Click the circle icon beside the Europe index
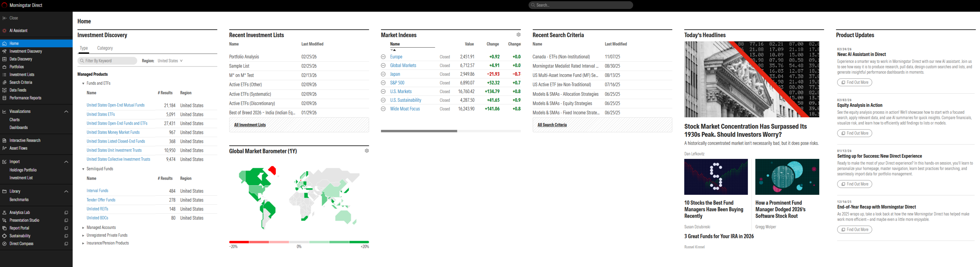The image size is (980, 267). coord(383,57)
